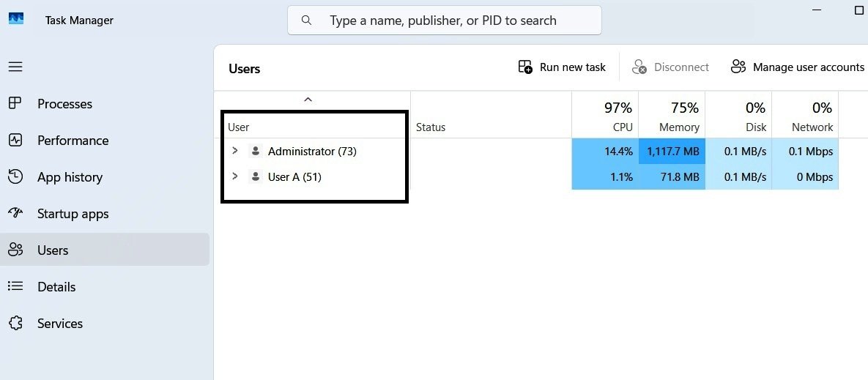Click the User A avatar icon

coord(255,177)
